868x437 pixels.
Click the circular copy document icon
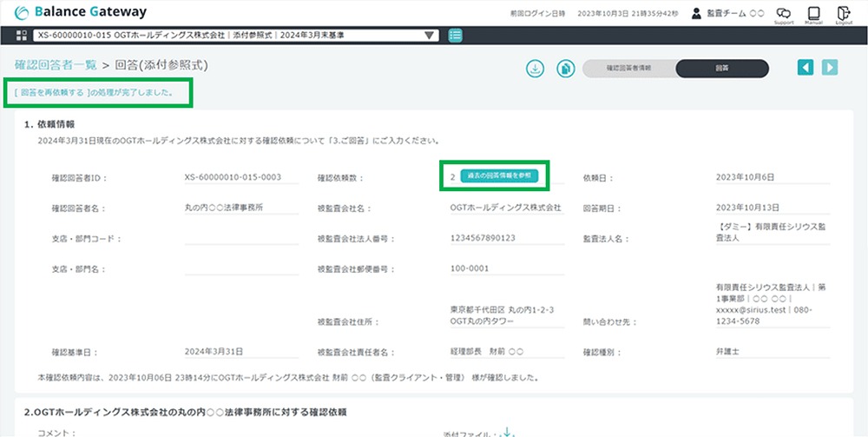565,68
